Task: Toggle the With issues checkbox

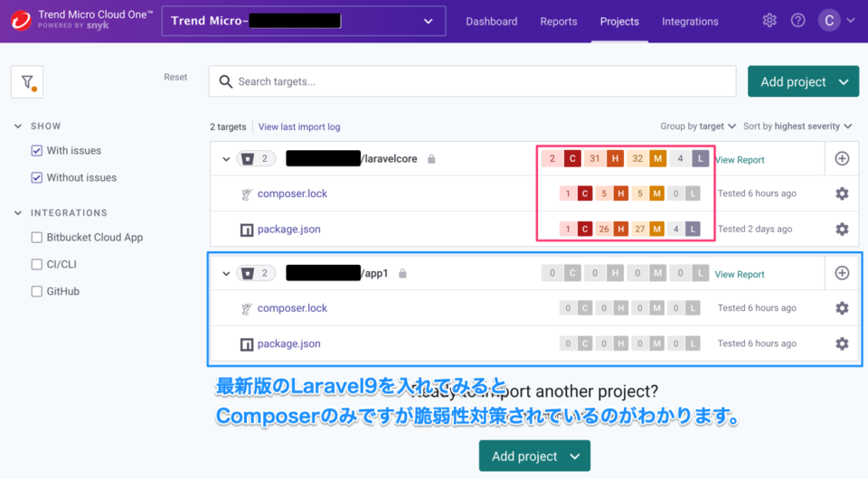Action: [36, 150]
